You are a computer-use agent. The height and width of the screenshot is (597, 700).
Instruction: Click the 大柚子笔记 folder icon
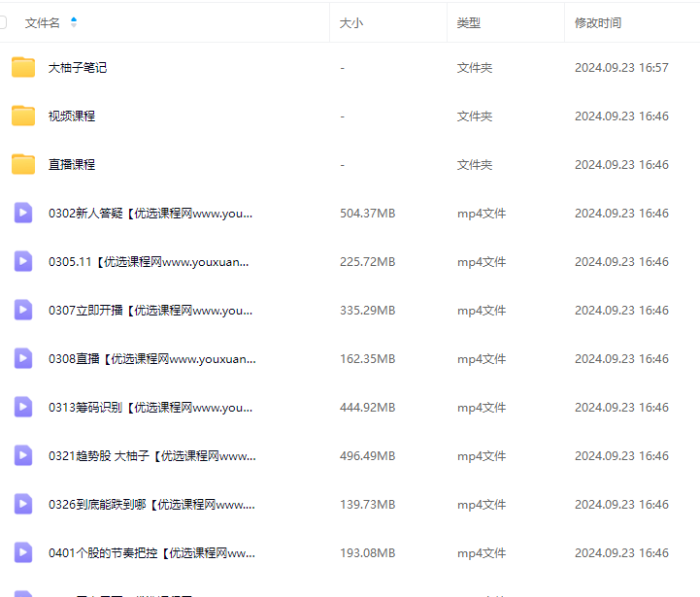pyautogui.click(x=23, y=67)
